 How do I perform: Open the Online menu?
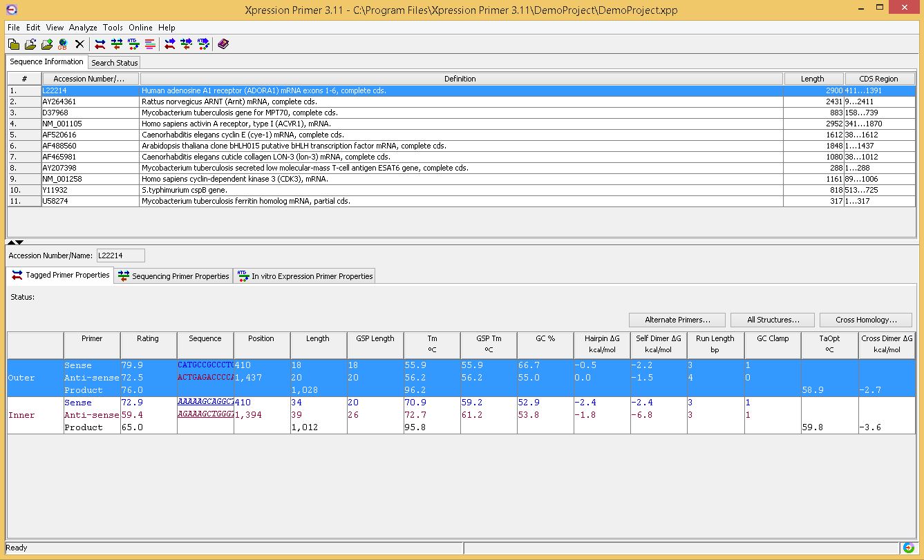tap(140, 28)
